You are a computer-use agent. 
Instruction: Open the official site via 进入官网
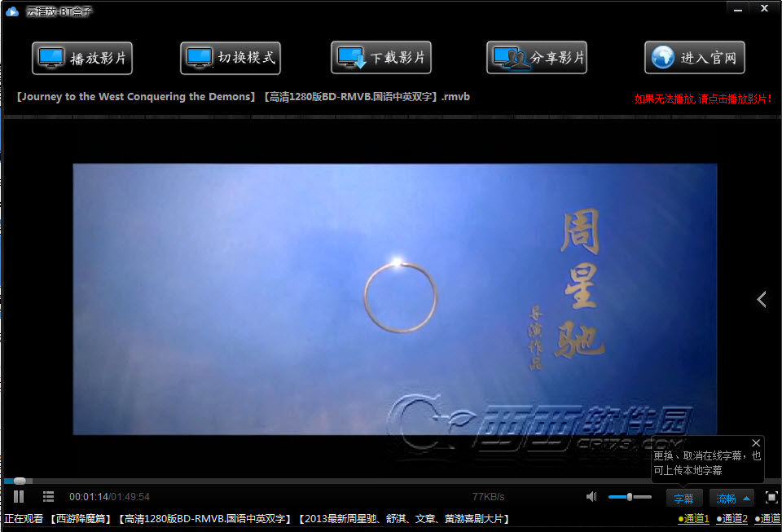point(695,57)
